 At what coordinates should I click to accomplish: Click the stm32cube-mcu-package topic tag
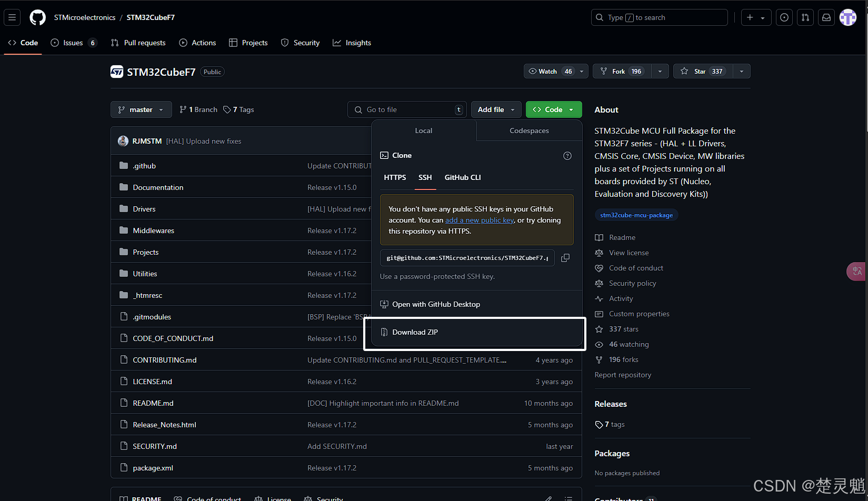click(636, 215)
